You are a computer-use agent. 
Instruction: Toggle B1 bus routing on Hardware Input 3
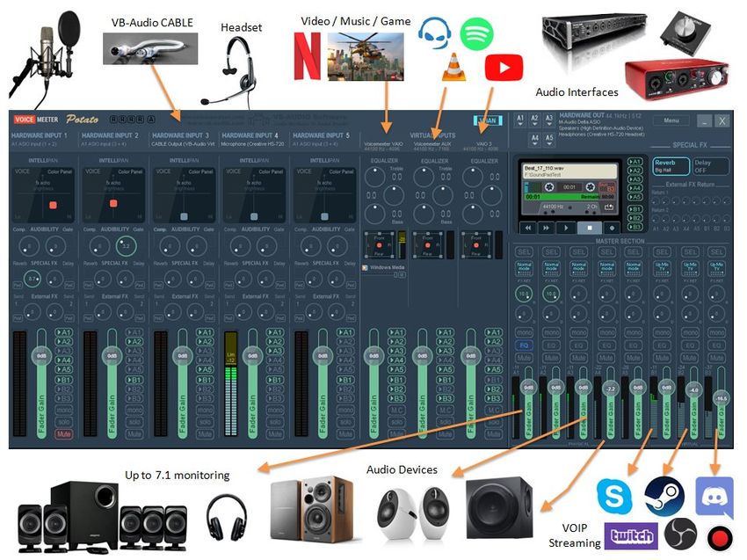tap(205, 380)
